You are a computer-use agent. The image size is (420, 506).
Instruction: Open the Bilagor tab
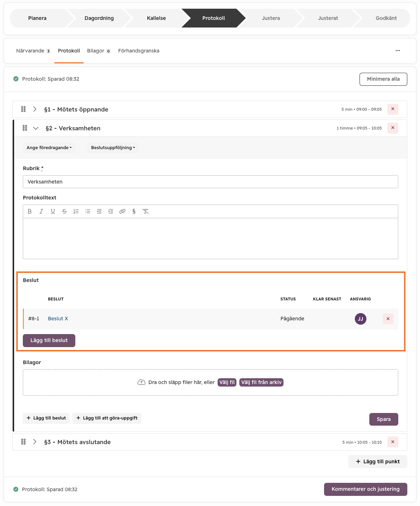point(99,51)
